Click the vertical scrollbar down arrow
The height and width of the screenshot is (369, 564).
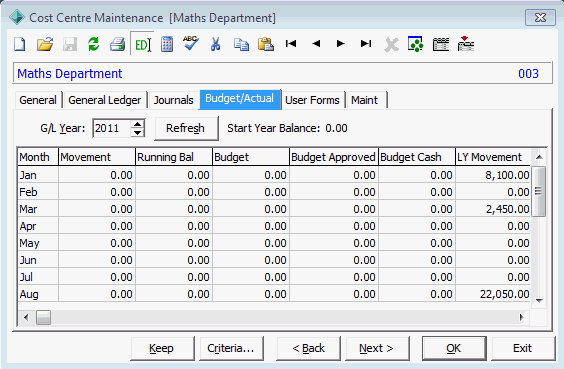click(539, 301)
